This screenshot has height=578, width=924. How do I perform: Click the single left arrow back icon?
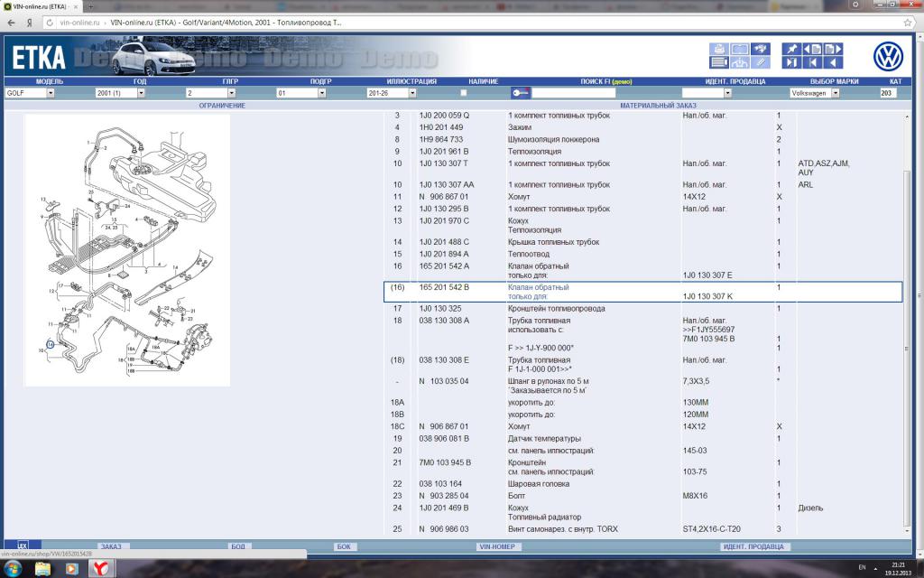pyautogui.click(x=833, y=62)
